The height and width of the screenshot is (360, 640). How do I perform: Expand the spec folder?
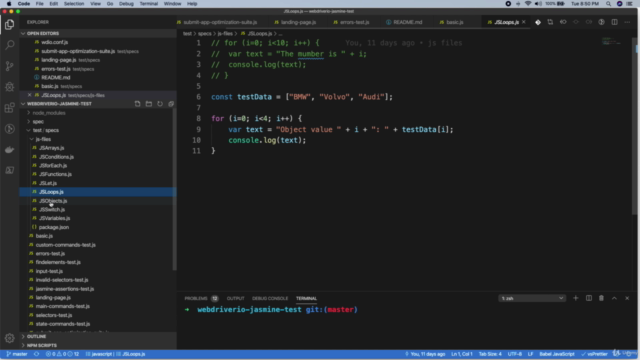[38, 122]
